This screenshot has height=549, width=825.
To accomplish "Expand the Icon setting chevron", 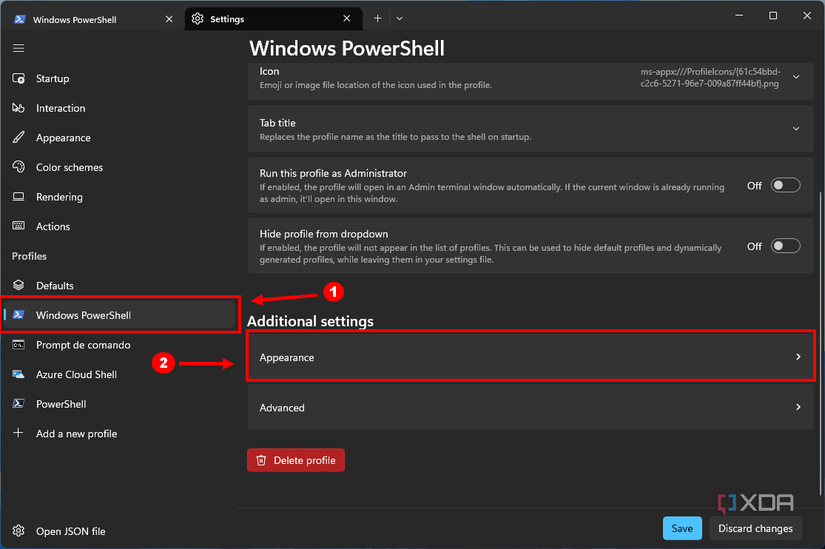I will click(x=796, y=77).
